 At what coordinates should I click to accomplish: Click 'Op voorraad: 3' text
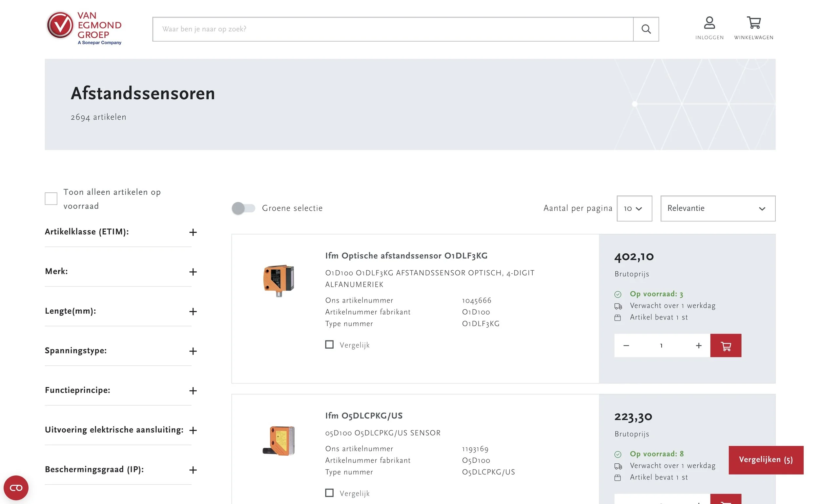pyautogui.click(x=656, y=294)
